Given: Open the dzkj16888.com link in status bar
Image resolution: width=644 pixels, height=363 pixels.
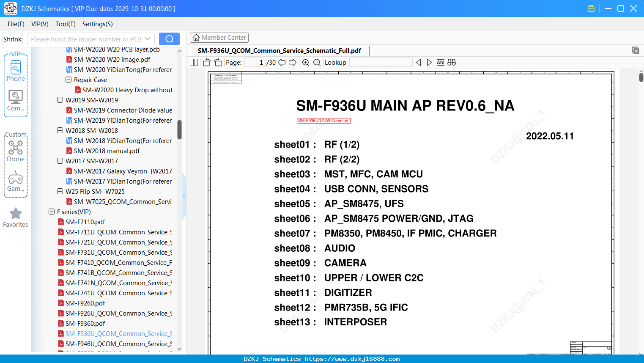Looking at the screenshot, I should pos(352,359).
